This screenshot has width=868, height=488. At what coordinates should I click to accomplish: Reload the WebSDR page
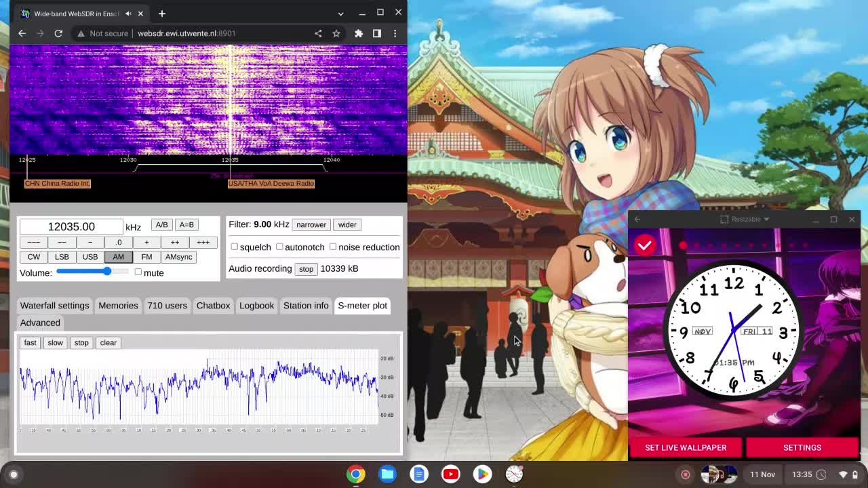point(58,33)
